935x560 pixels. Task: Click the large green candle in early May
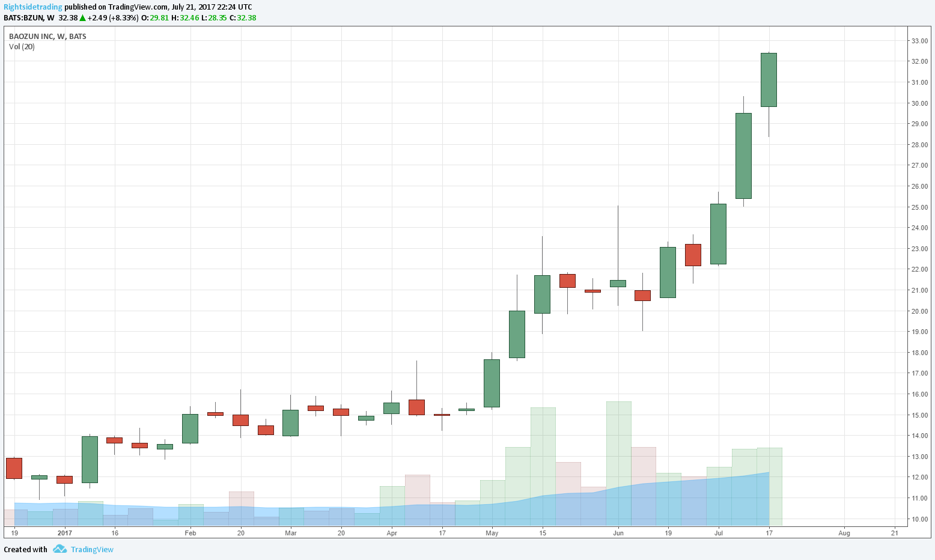pyautogui.click(x=492, y=383)
